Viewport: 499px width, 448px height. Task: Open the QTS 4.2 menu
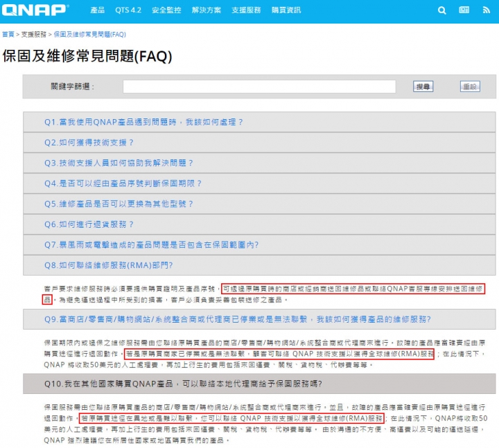click(128, 10)
